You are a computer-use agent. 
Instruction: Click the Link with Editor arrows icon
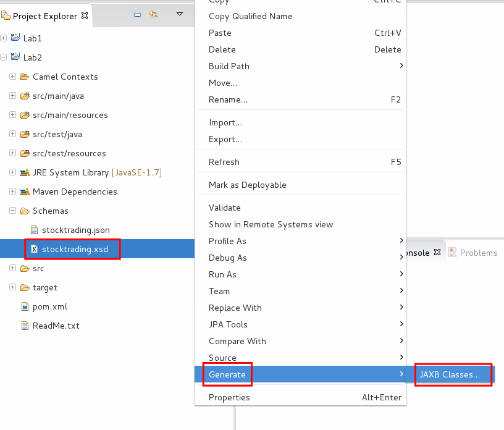[154, 14]
